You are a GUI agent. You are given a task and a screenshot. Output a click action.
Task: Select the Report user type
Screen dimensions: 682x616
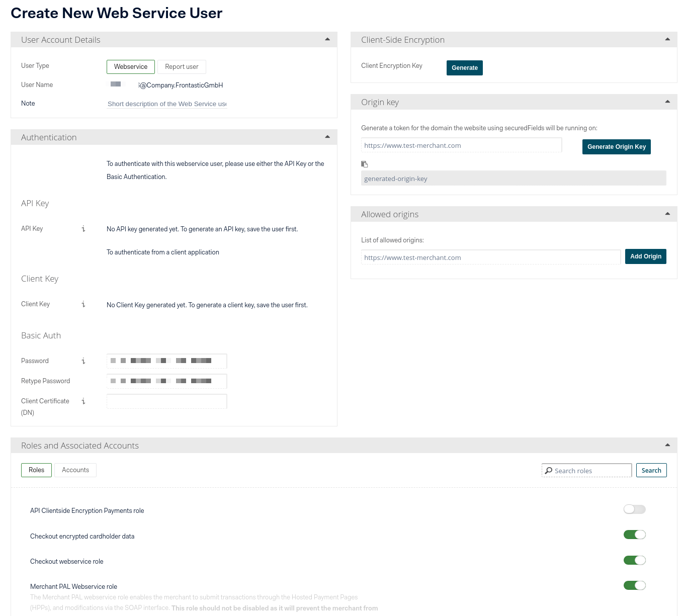pyautogui.click(x=182, y=67)
